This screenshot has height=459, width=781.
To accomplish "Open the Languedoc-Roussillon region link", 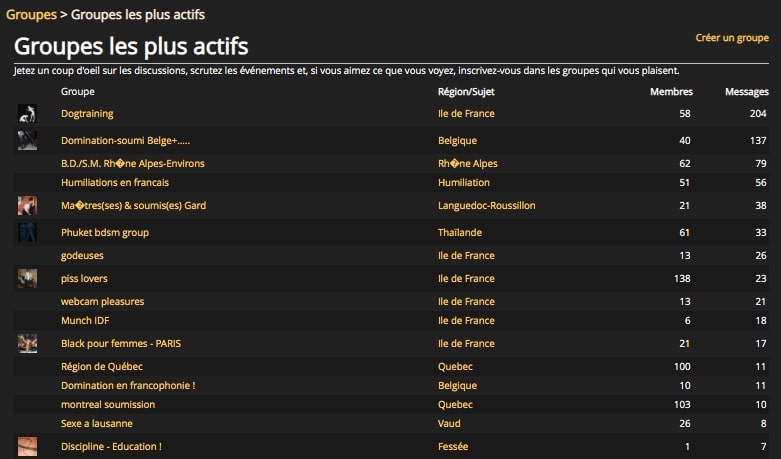I will (487, 206).
